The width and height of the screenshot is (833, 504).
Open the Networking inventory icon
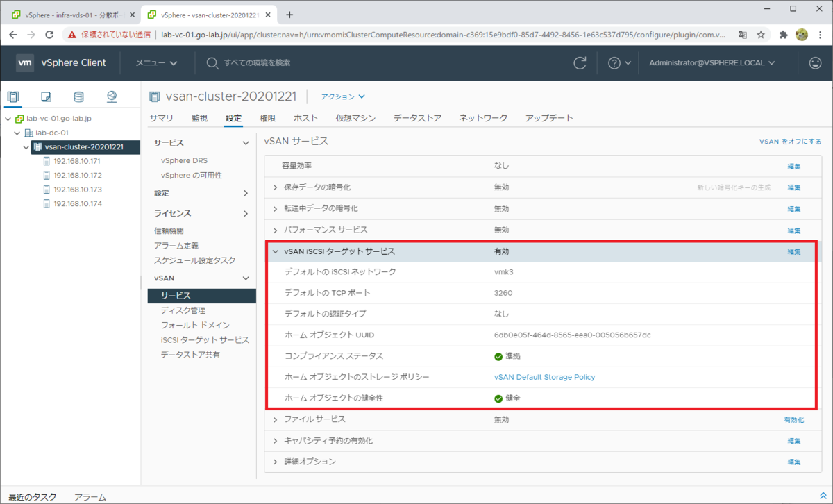coord(112,96)
